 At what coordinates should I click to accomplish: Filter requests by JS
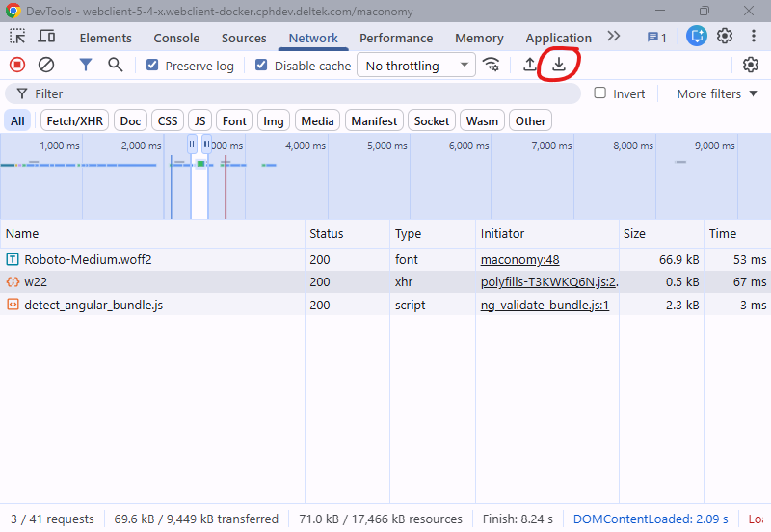tap(199, 121)
